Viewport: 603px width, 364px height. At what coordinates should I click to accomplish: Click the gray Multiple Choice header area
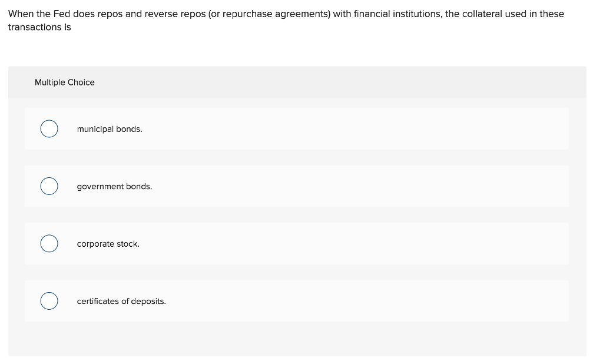[297, 82]
